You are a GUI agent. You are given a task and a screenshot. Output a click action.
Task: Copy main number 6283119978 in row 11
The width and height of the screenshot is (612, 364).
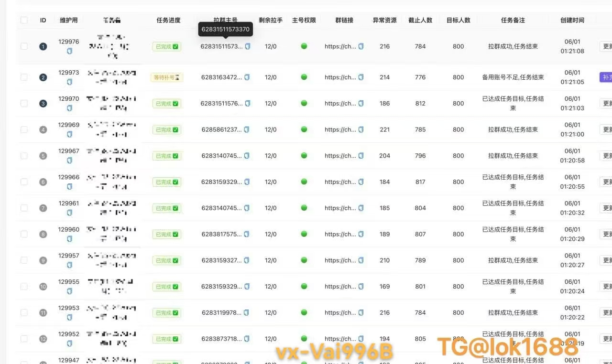pyautogui.click(x=247, y=313)
